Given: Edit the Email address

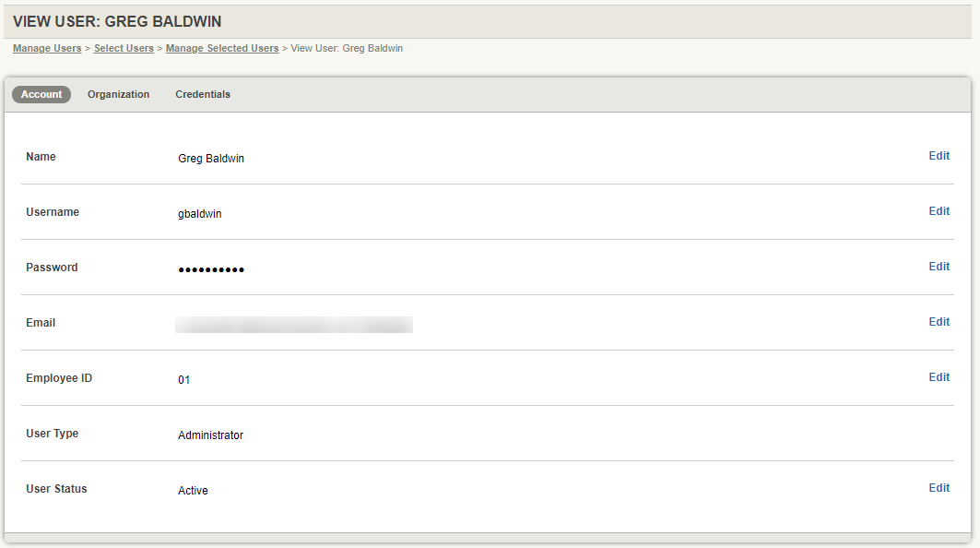Looking at the screenshot, I should pos(939,322).
